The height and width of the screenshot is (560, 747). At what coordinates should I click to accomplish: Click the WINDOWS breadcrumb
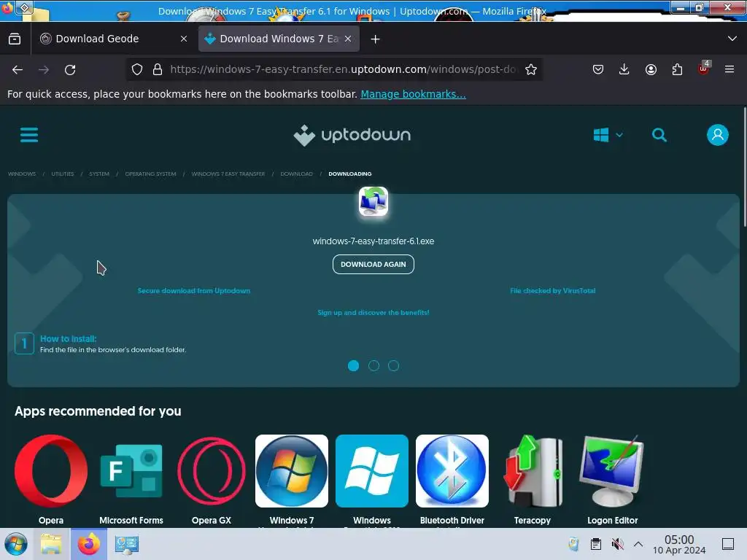(22, 174)
